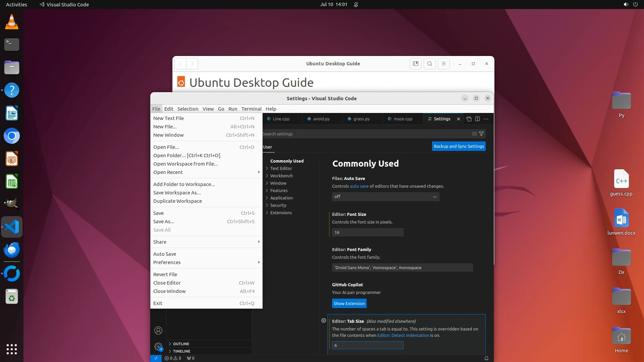Screen dimensions: 644x362
Task: Open the Editor: Detect Indentation link
Action: (x=403, y=336)
